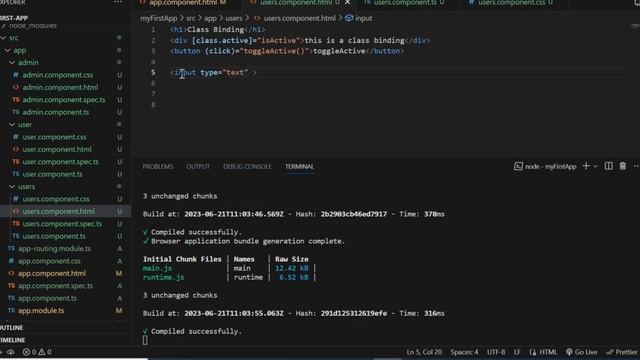Split the terminal
This screenshot has height=360, width=640.
point(608,166)
